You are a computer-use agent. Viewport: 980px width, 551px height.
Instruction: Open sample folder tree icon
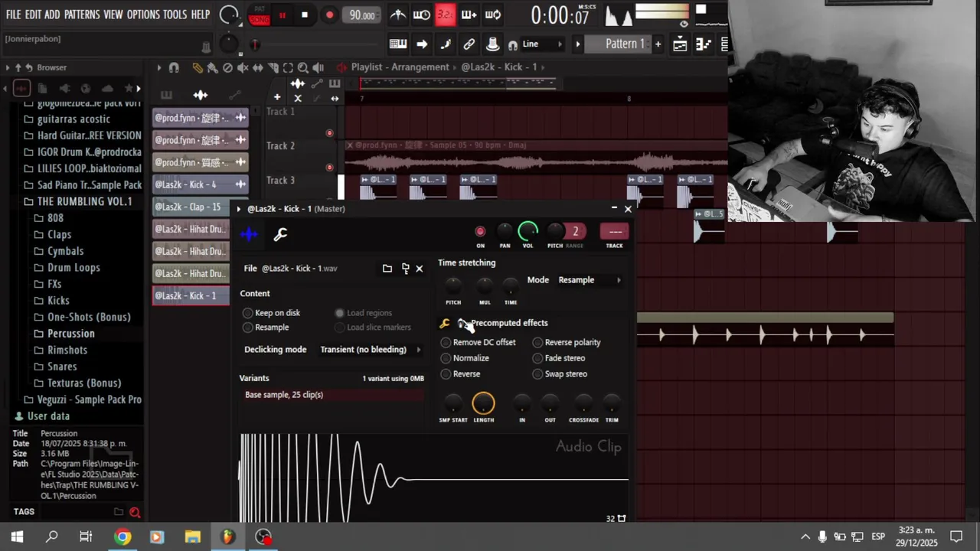point(405,269)
